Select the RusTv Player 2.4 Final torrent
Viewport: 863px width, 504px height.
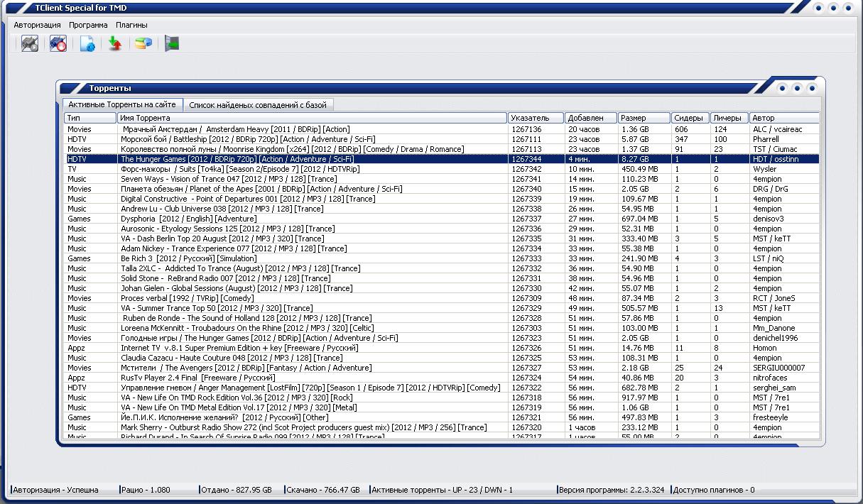441,378
